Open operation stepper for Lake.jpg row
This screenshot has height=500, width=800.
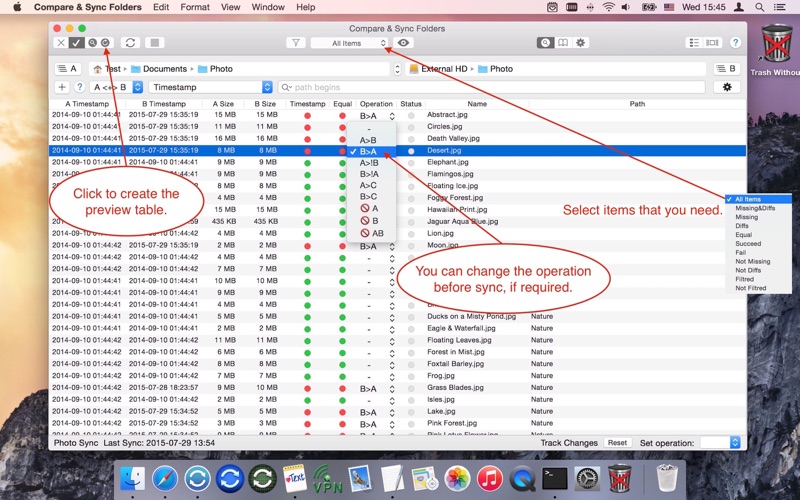point(392,412)
